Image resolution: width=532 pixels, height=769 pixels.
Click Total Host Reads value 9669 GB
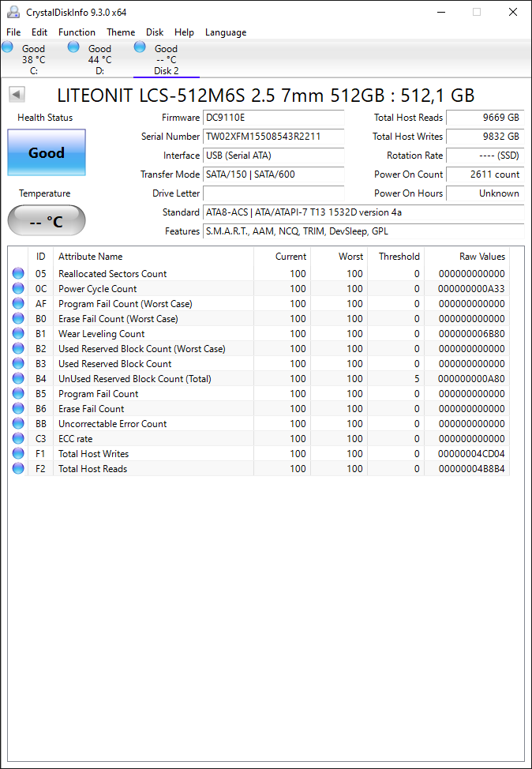point(485,118)
